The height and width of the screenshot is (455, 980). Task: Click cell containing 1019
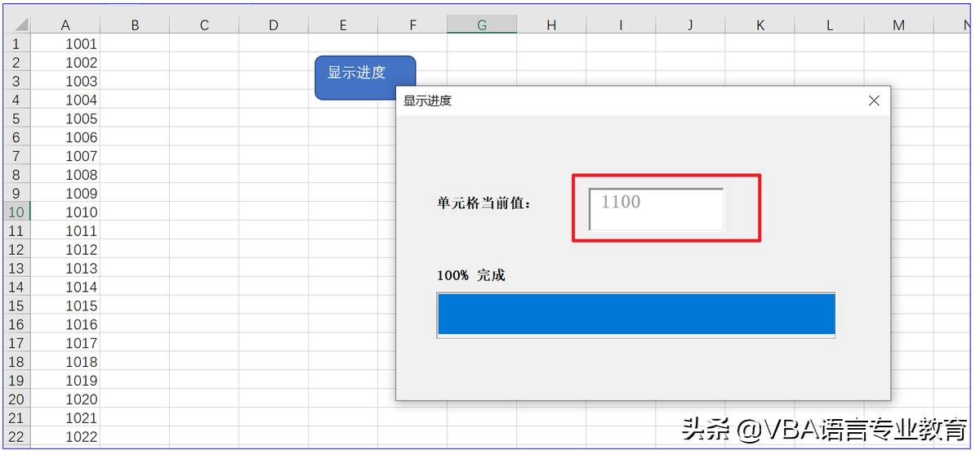click(65, 381)
